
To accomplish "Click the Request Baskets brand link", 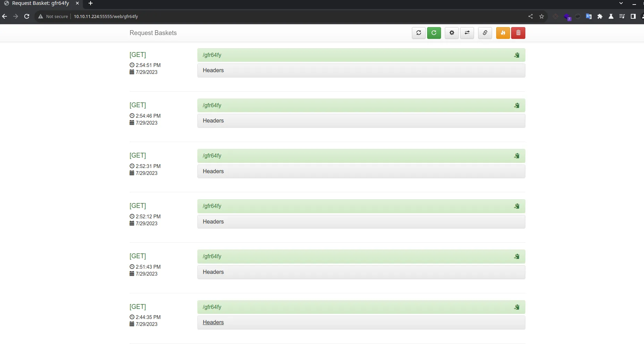I will [x=153, y=33].
